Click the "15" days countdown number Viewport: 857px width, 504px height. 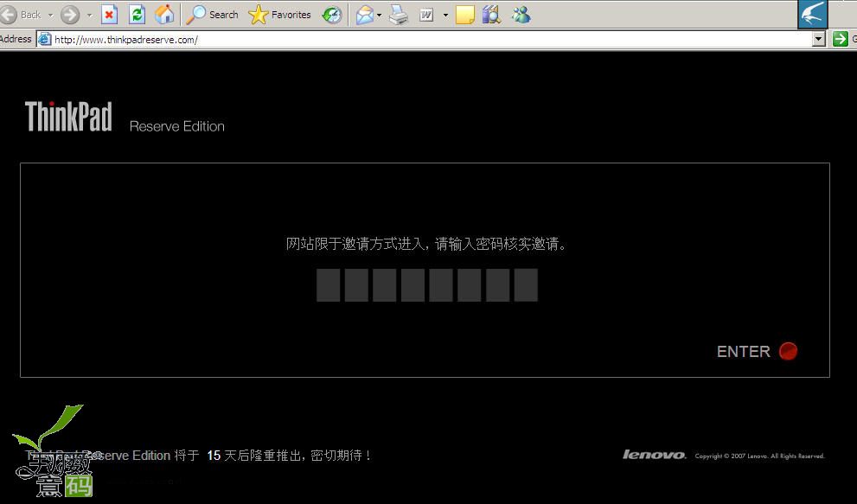click(214, 456)
